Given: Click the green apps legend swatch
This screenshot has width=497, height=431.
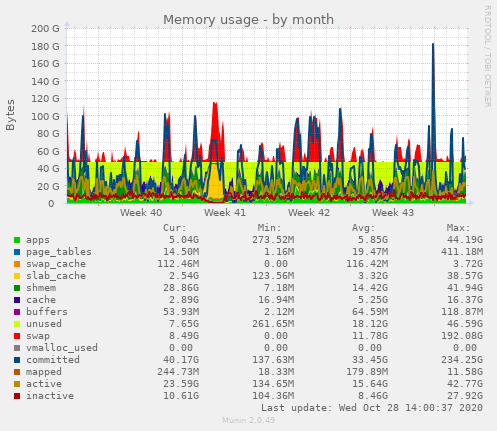Looking at the screenshot, I should click(x=17, y=240).
